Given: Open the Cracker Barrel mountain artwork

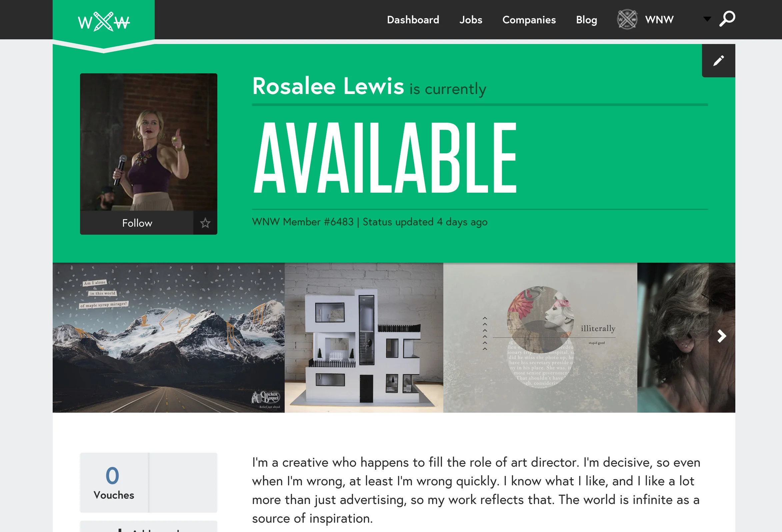Looking at the screenshot, I should (x=169, y=338).
